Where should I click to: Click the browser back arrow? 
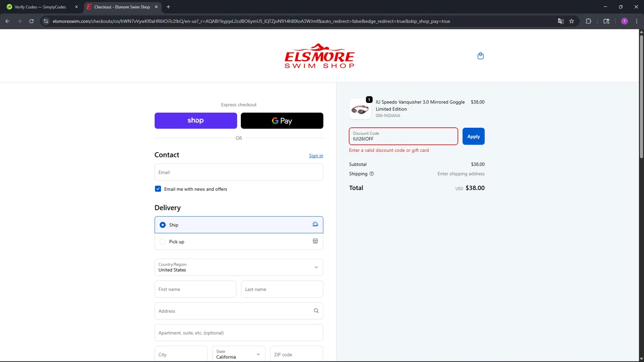[7, 21]
